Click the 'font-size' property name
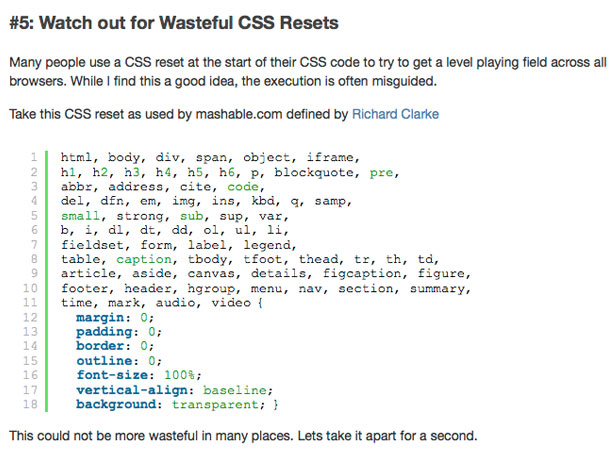The height and width of the screenshot is (450, 615). 112,375
